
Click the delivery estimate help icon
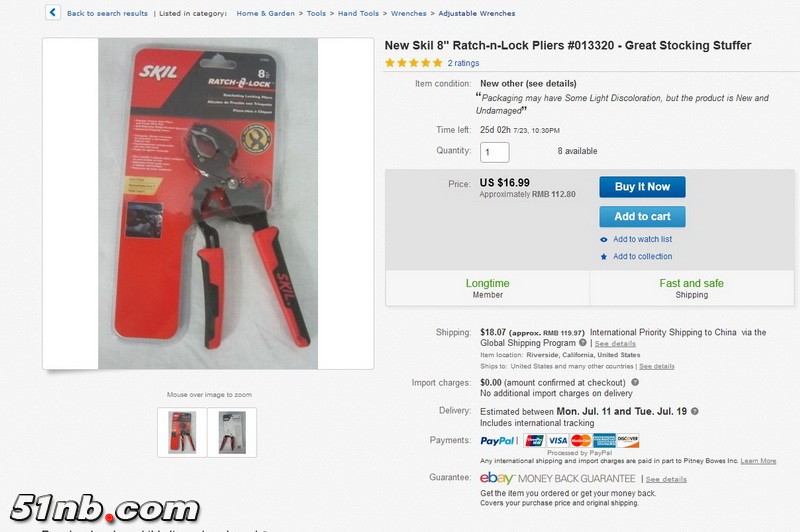[694, 411]
